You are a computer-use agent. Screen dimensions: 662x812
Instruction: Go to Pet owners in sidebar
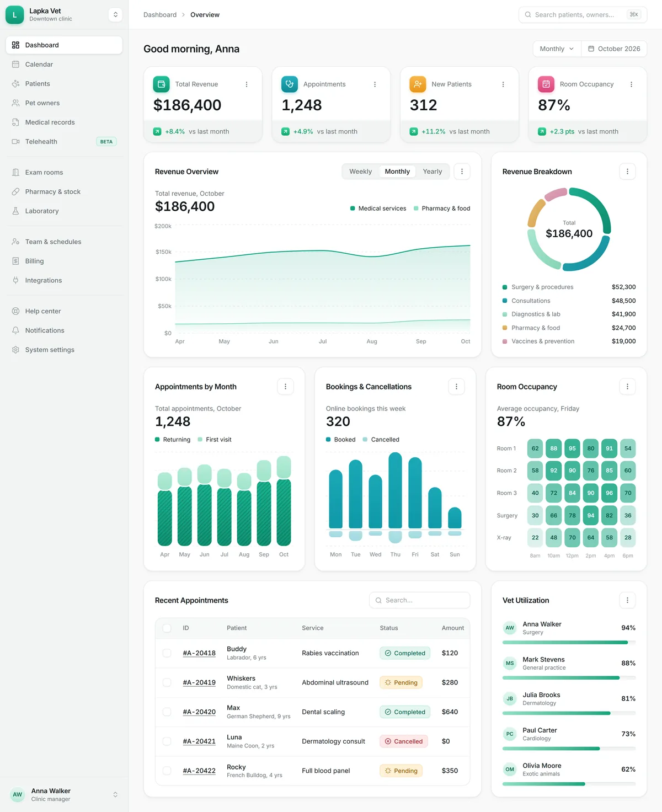[x=64, y=103]
